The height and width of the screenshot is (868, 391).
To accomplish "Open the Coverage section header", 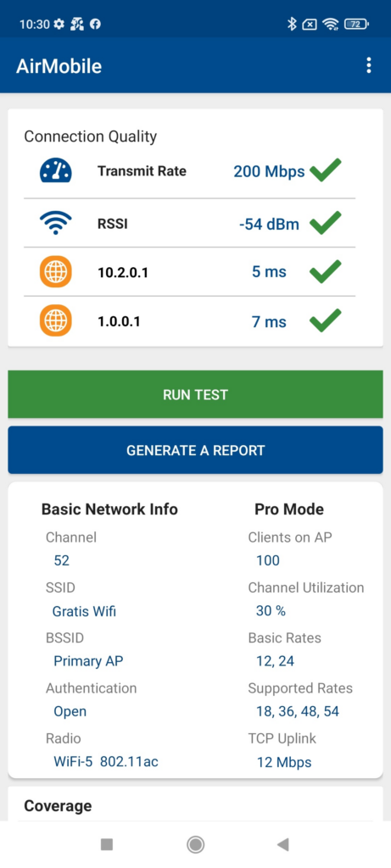I will 195,805.
